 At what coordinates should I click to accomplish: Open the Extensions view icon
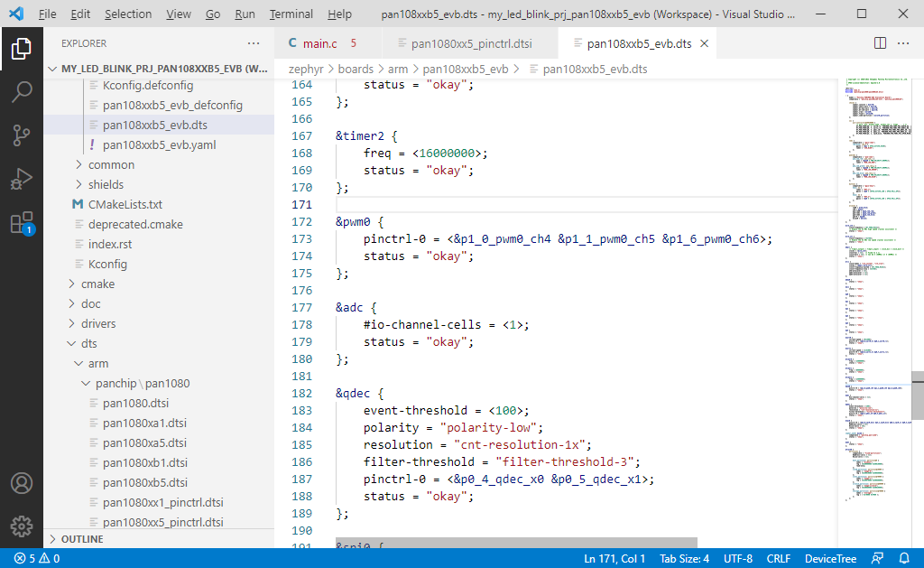click(x=22, y=223)
